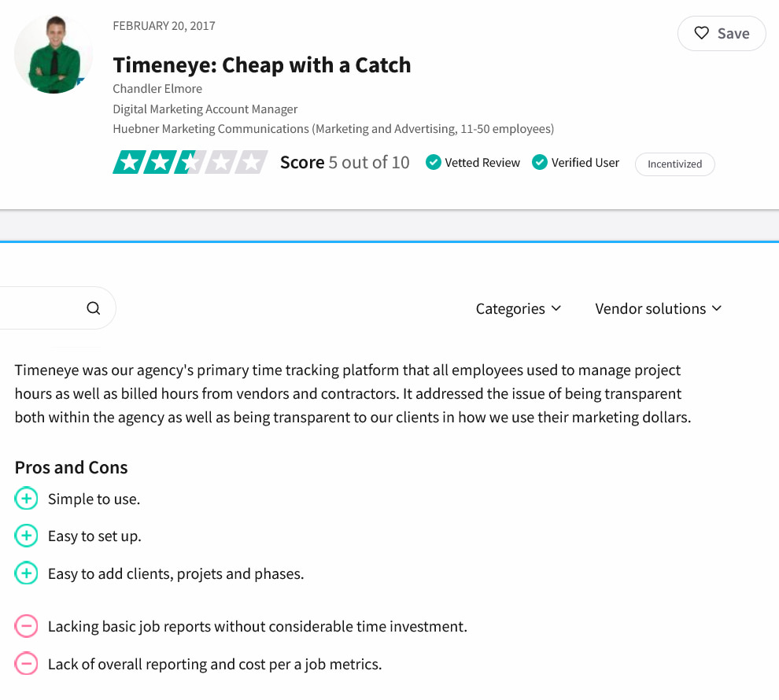This screenshot has height=700, width=779.
Task: Click Huebner Marketing Communications company text
Action: point(211,129)
